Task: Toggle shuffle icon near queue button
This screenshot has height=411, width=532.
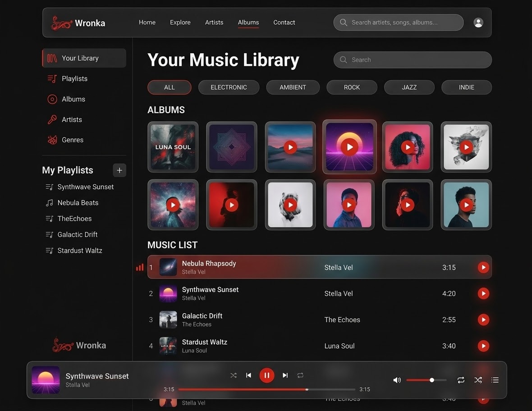Action: (478, 380)
